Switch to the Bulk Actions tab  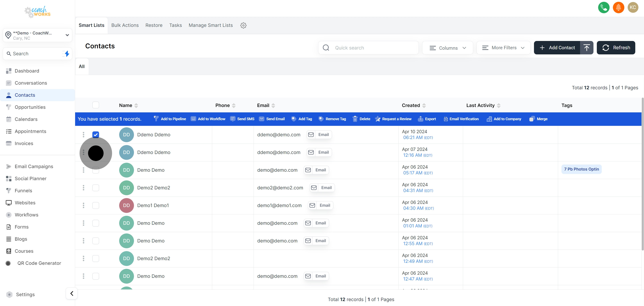click(x=125, y=25)
